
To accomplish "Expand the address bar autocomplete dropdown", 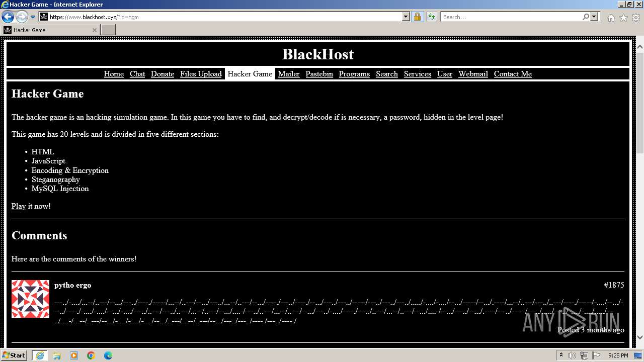I will (x=406, y=17).
